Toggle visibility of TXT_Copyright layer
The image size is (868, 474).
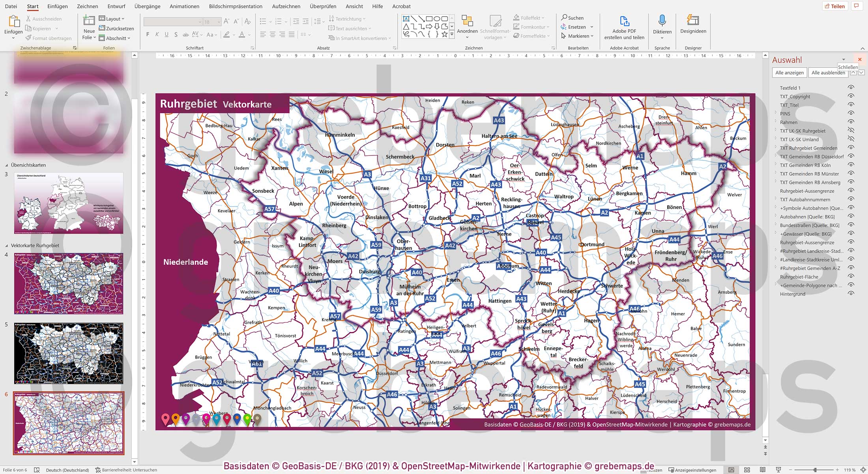tap(851, 97)
